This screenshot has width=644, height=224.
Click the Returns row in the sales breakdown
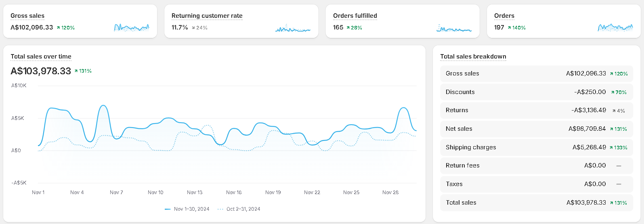[x=536, y=110]
